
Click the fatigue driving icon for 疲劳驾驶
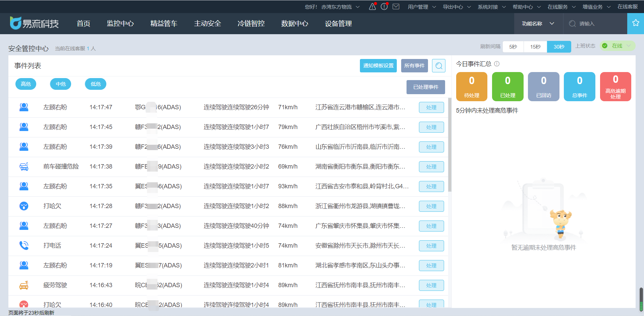coord(24,285)
